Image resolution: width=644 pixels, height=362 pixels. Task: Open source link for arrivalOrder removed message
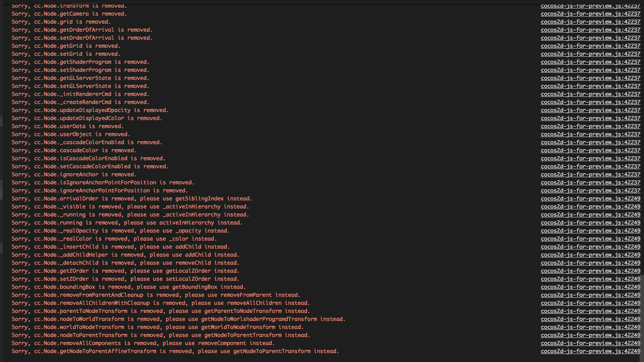pos(590,199)
